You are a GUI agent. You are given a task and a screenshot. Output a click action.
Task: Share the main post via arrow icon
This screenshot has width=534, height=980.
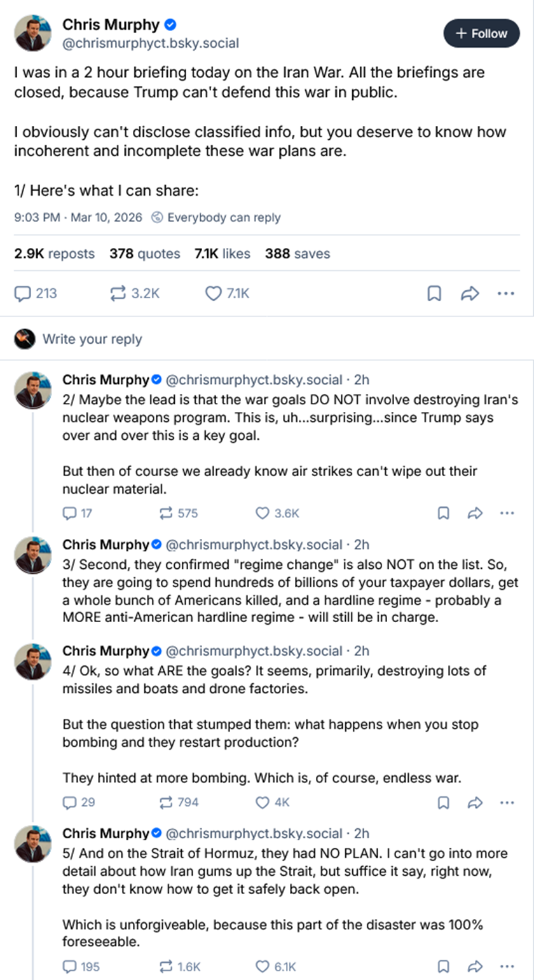point(469,294)
